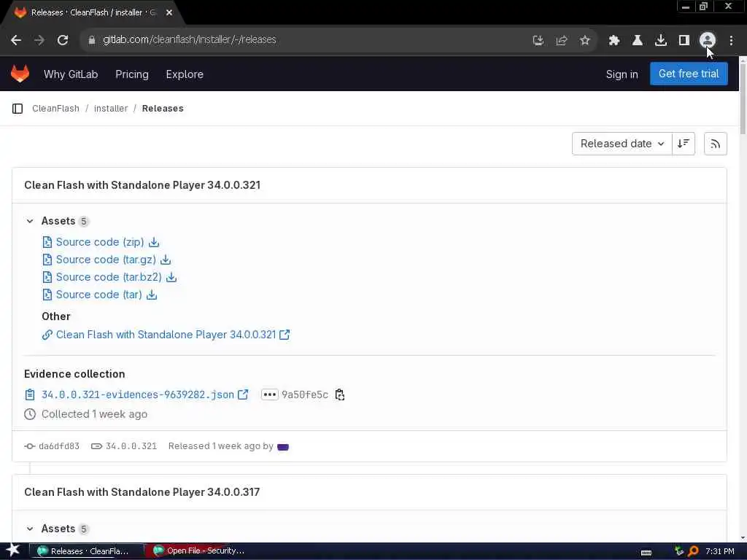Open 34.0.0.321-evidences-9639282.json file
Image resolution: width=747 pixels, height=560 pixels.
pyautogui.click(x=138, y=394)
